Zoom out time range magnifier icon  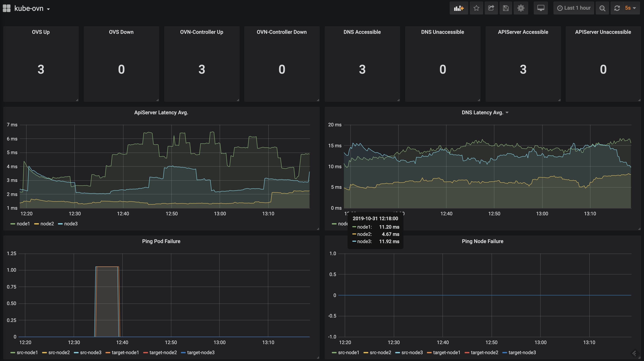tap(602, 8)
